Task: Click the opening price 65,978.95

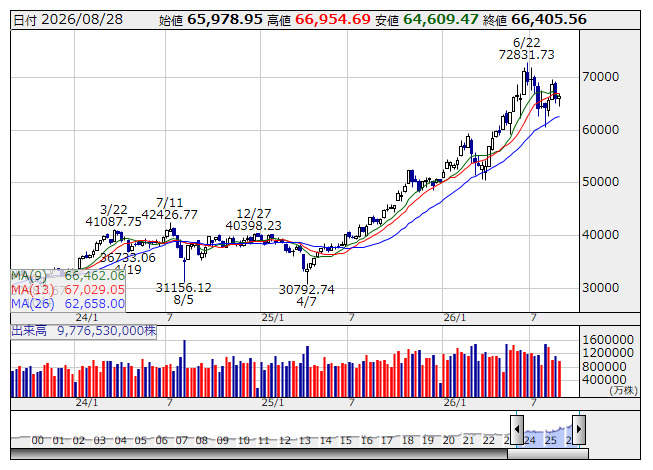Action: click(225, 20)
